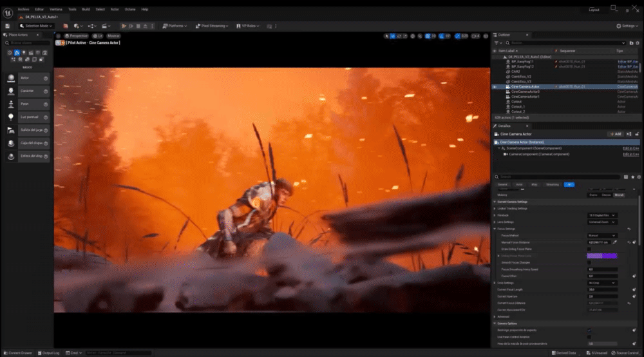Open the Lens Settings Universal Zoom dropdown
The width and height of the screenshot is (644, 357).
point(601,222)
